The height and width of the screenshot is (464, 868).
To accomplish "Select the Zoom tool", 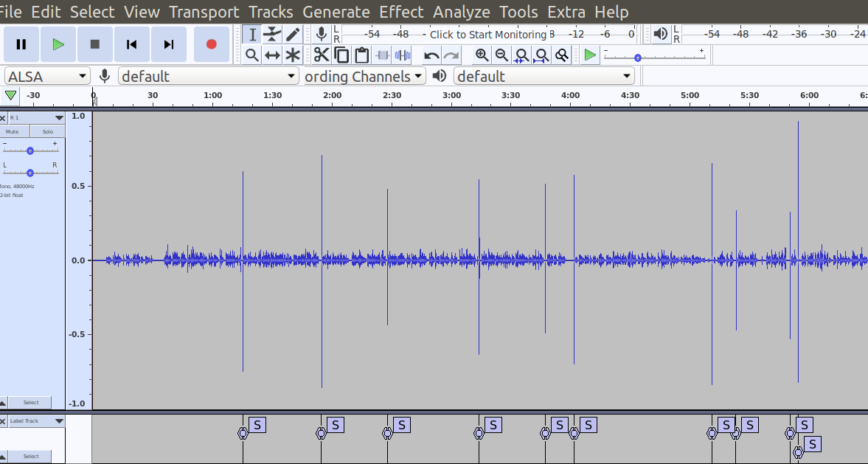I will pyautogui.click(x=251, y=55).
